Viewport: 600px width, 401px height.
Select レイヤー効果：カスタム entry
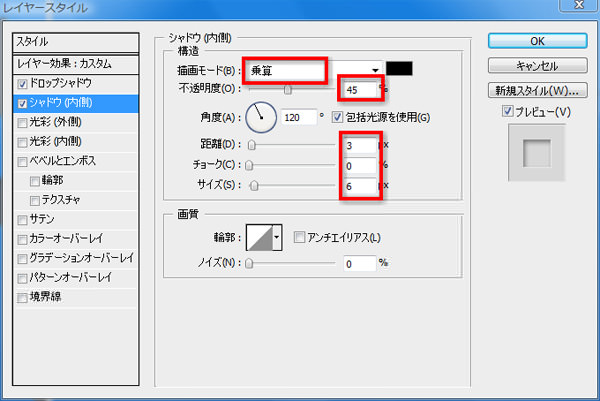click(x=75, y=64)
